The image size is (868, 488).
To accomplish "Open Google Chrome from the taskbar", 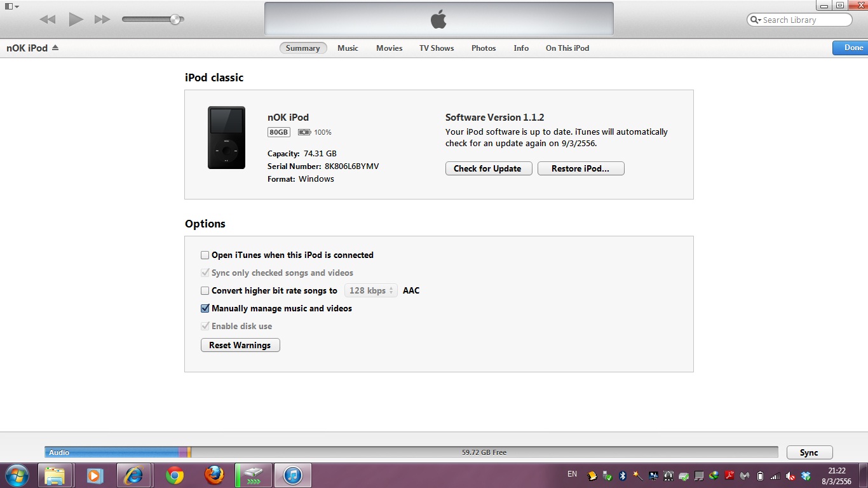I will coord(175,475).
